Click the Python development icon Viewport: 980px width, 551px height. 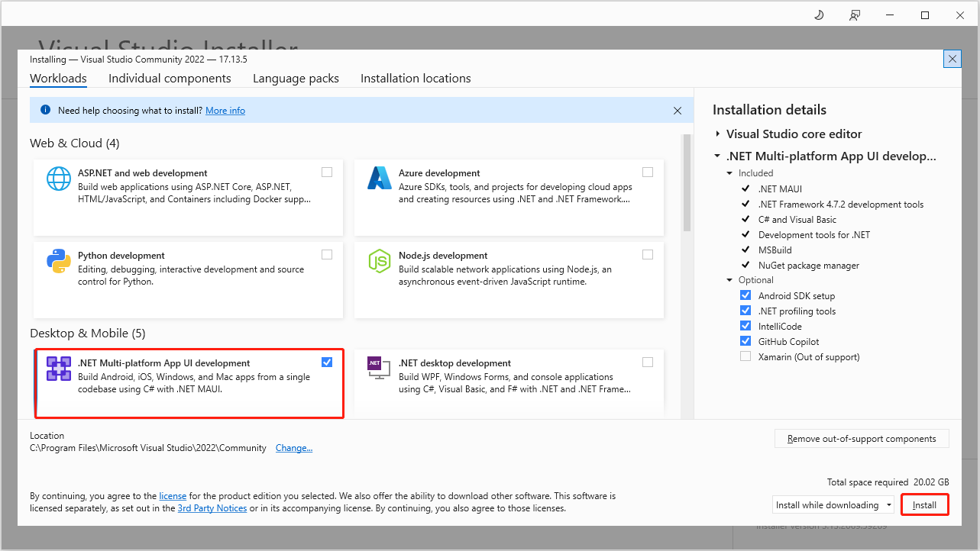coord(59,262)
